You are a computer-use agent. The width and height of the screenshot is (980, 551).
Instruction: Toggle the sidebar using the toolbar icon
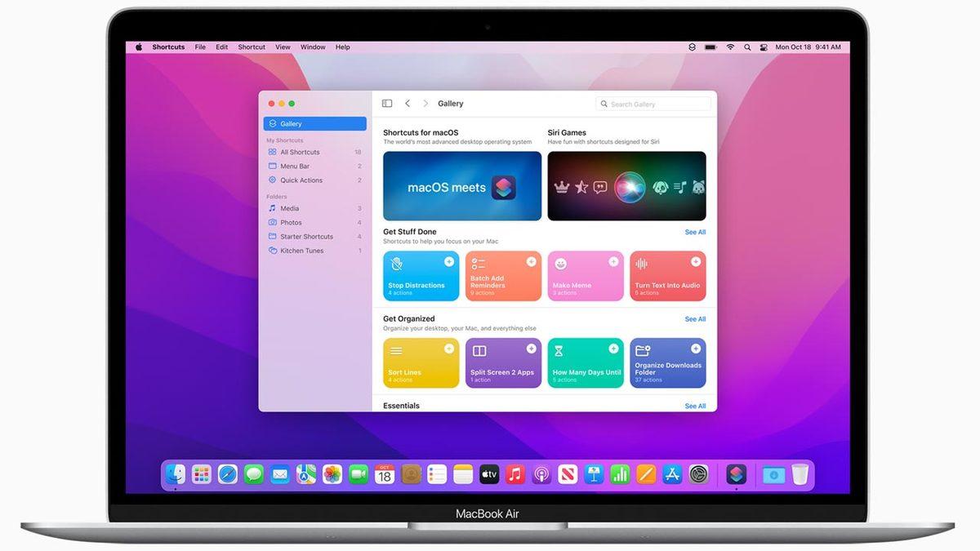387,103
